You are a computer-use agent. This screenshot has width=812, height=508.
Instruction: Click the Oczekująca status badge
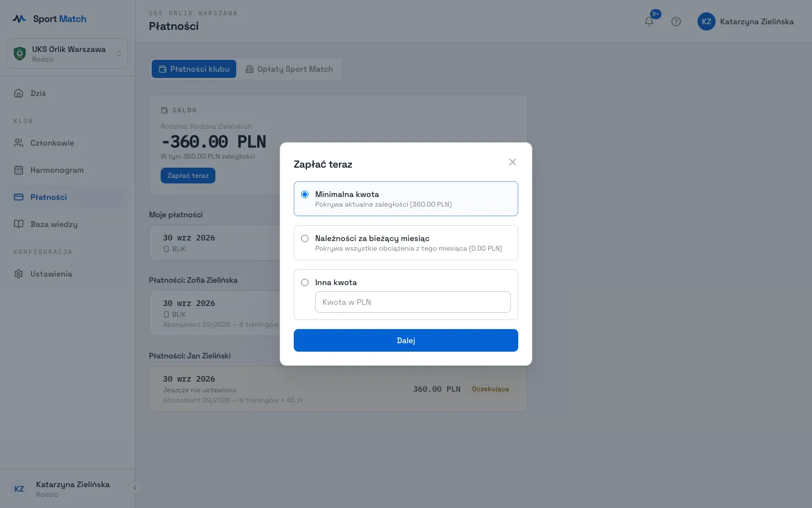(x=491, y=389)
